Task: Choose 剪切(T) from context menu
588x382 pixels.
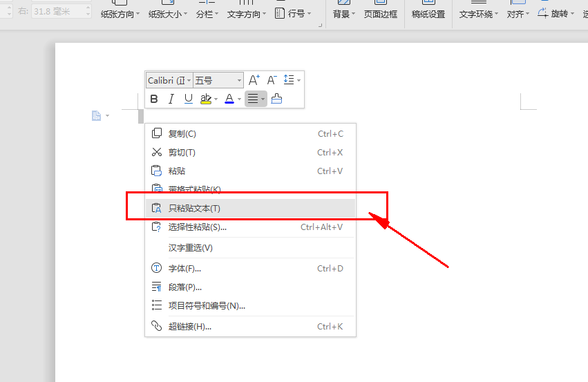Action: (x=250, y=153)
